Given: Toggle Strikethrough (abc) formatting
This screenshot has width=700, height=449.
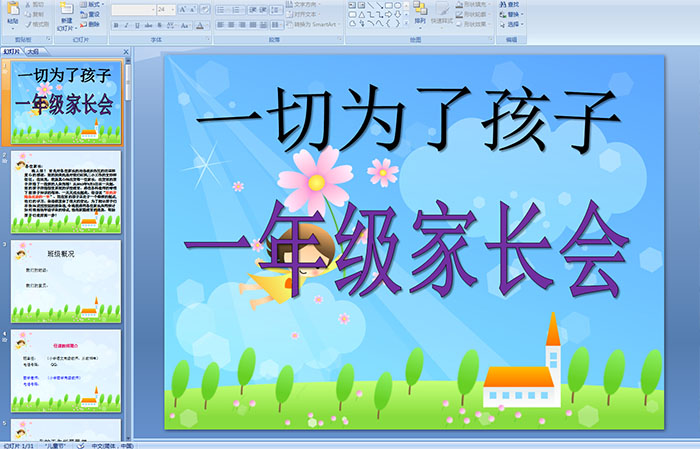Looking at the screenshot, I should pos(149,25).
